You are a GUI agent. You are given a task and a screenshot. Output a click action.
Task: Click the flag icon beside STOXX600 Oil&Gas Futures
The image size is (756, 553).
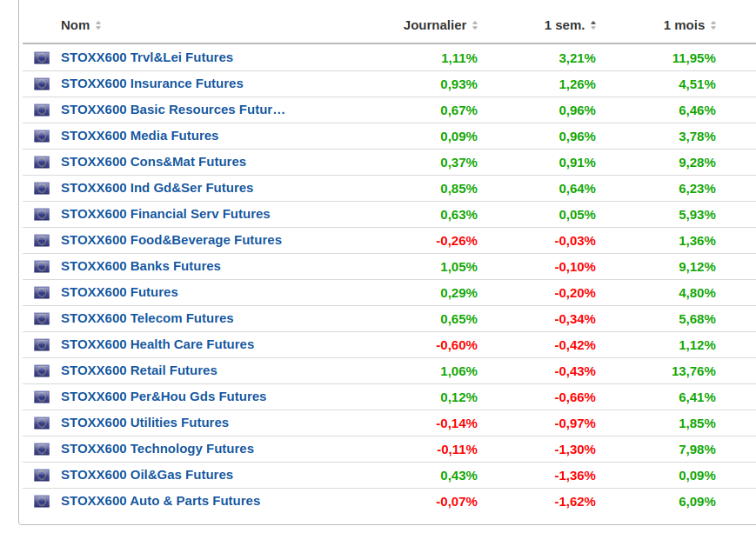[x=42, y=476]
